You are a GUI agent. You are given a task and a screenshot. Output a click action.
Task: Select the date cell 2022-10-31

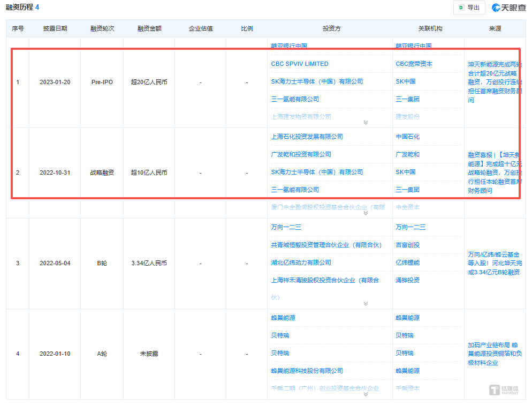coord(55,173)
